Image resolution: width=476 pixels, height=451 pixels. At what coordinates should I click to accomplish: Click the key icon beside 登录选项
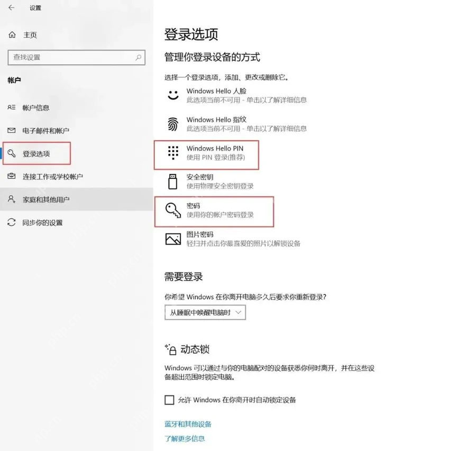coord(12,154)
